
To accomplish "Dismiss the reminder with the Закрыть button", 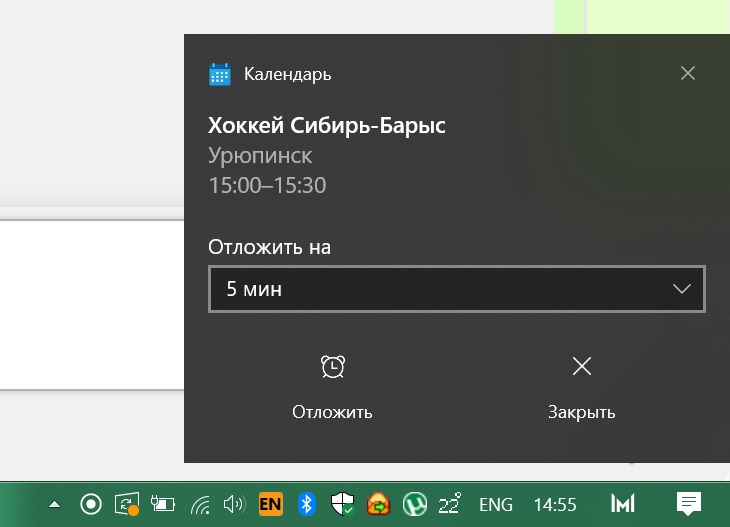I will coord(581,387).
